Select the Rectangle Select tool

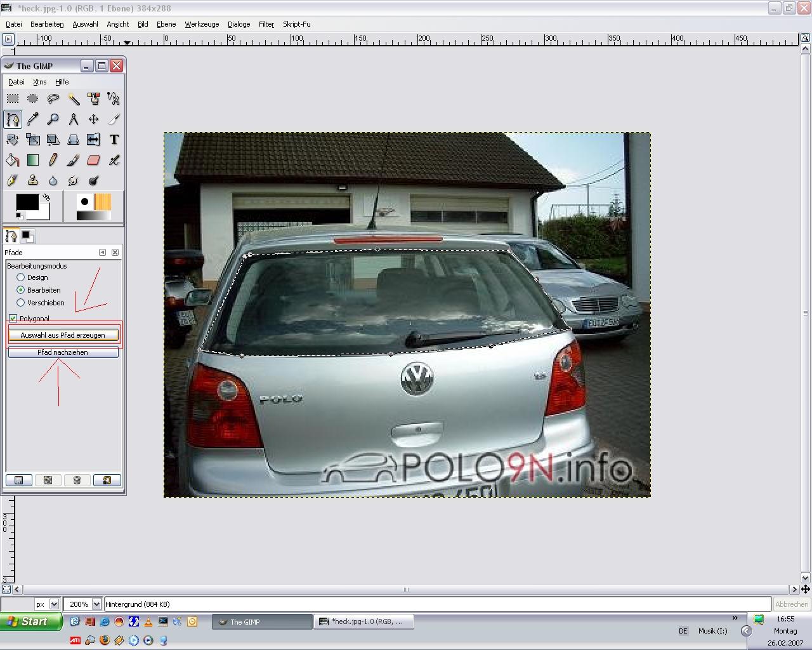13,98
